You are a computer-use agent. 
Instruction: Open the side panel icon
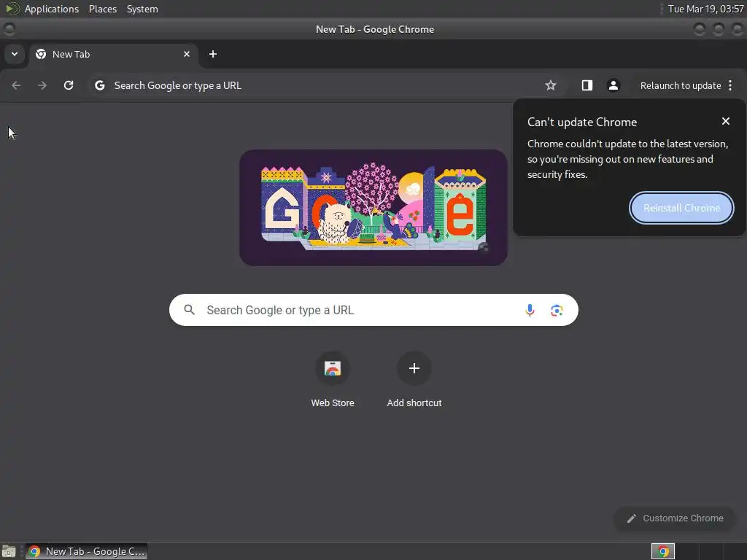(x=587, y=85)
